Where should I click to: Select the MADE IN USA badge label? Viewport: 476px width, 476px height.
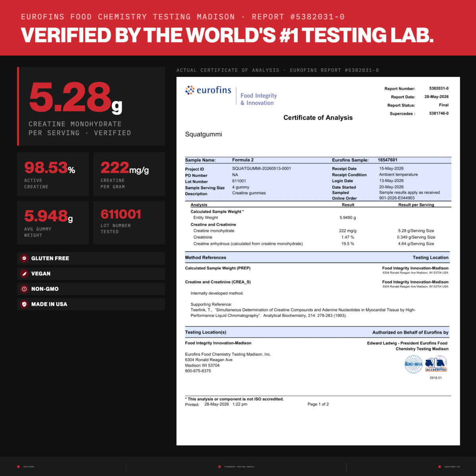[x=49, y=304]
